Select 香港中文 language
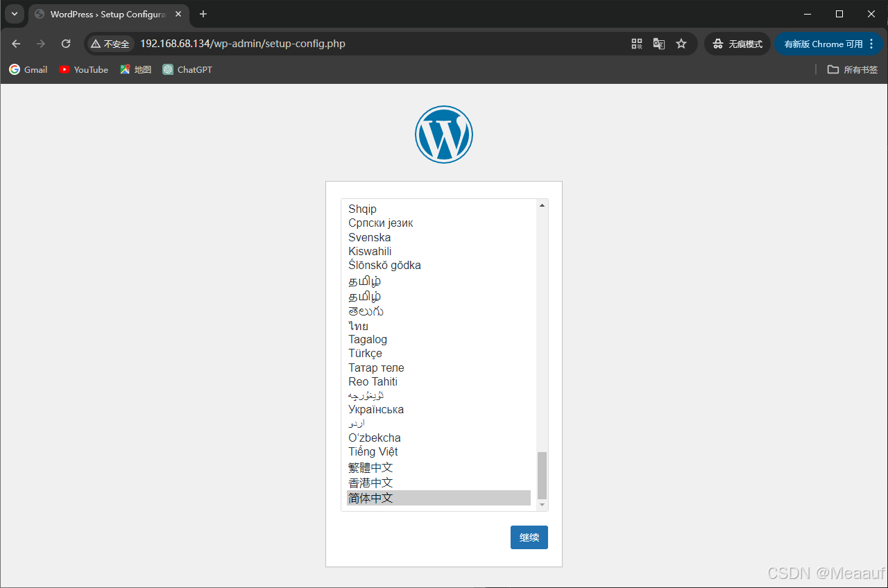 [438, 483]
